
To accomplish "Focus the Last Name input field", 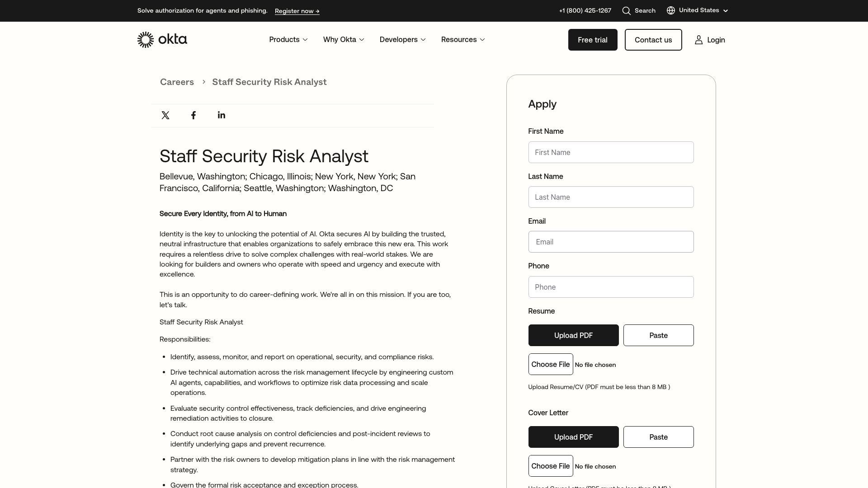I will tap(611, 197).
